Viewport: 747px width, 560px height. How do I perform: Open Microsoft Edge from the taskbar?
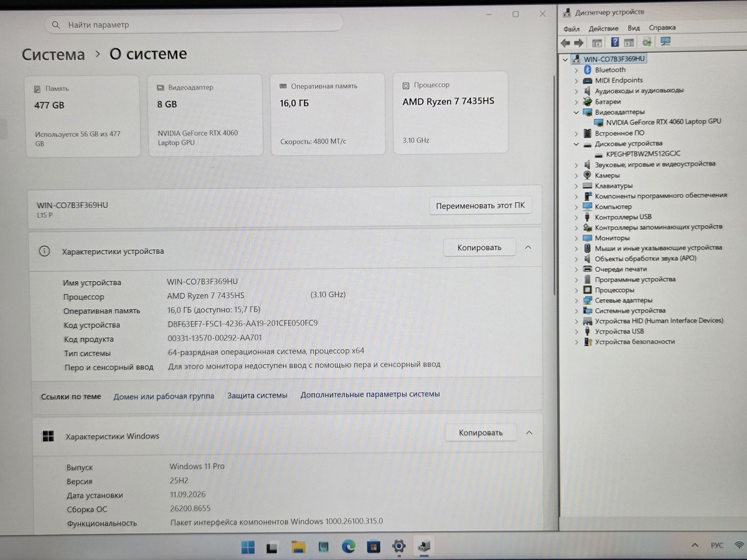pos(349,547)
